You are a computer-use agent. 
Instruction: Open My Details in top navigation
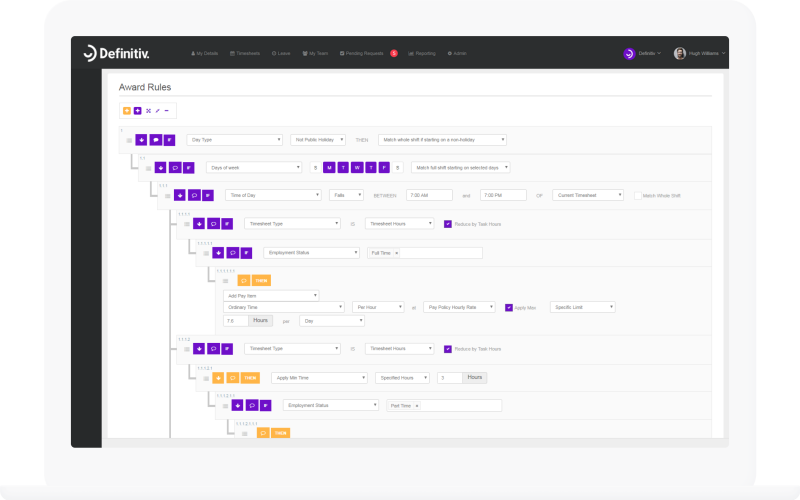(205, 53)
